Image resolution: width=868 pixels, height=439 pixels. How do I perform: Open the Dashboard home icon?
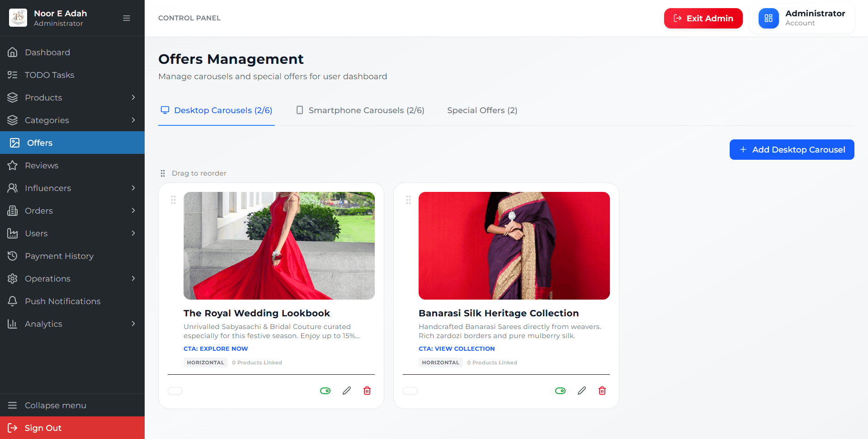pos(13,52)
